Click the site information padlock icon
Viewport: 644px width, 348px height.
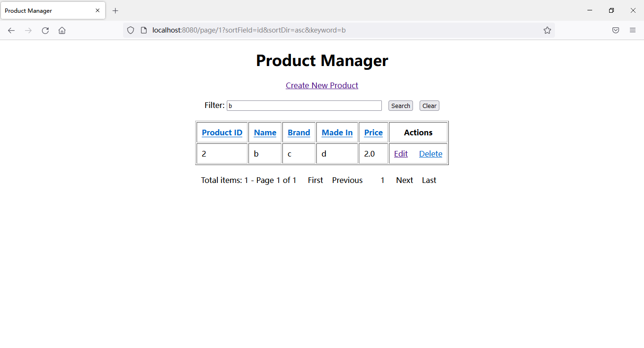[x=143, y=30]
